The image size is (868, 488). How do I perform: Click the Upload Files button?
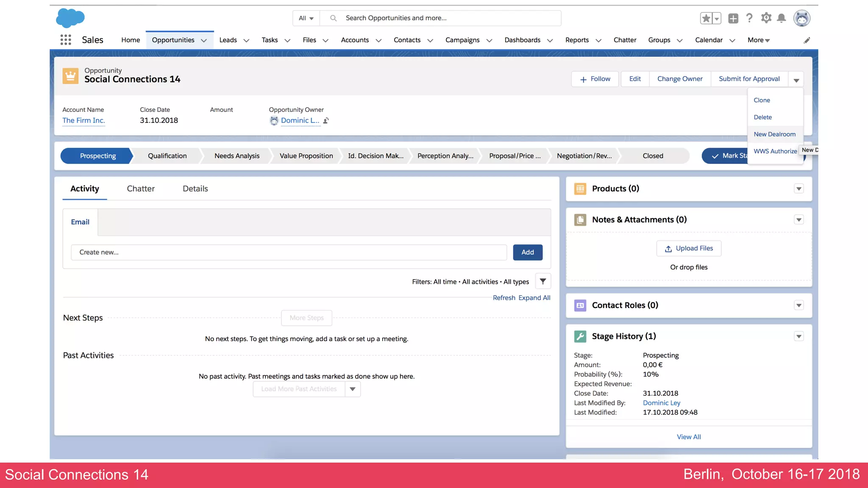coord(689,248)
